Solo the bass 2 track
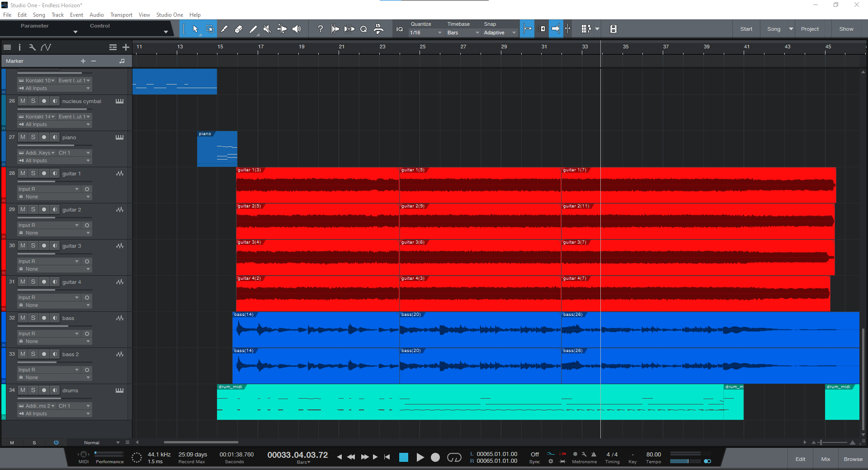This screenshot has height=470, width=868. [33, 354]
